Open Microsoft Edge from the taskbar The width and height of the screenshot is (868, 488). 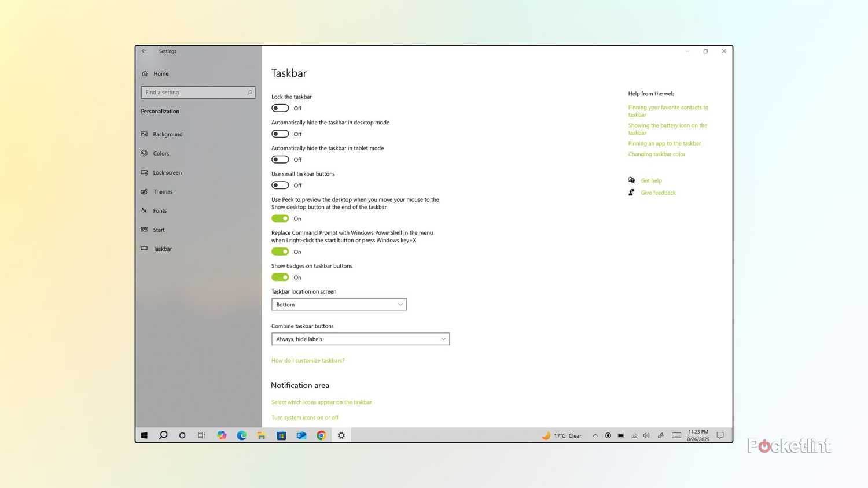(241, 435)
